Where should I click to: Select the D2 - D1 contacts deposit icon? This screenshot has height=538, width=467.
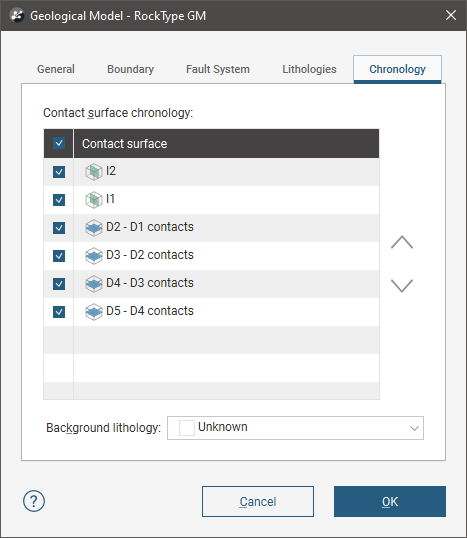[94, 228]
